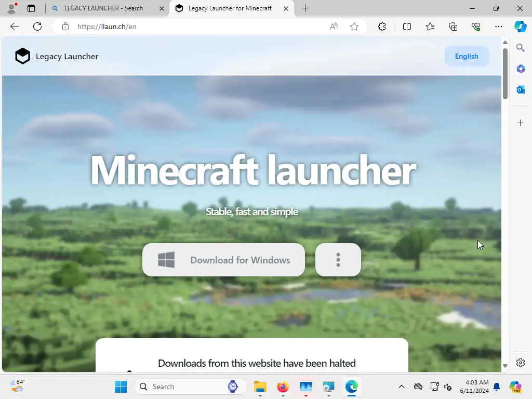
Task: Click the Legacy Launcher cube logo
Action: (23, 56)
